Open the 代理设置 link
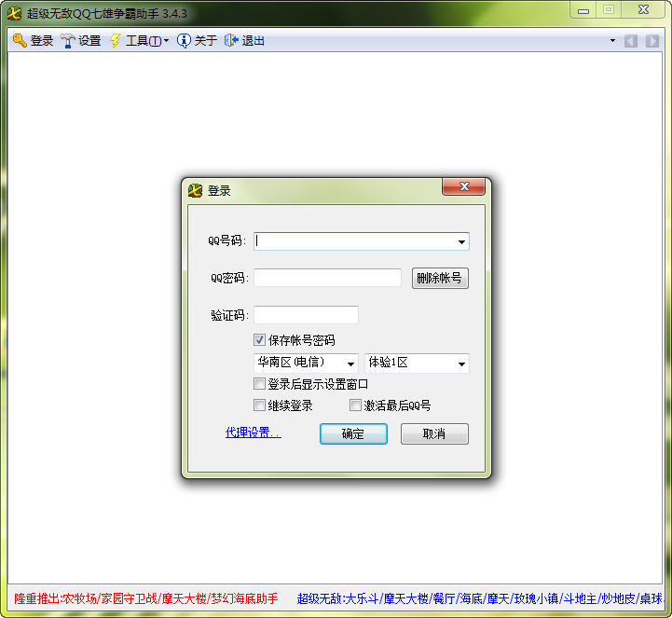Viewport: 672px width, 618px height. 254,433
